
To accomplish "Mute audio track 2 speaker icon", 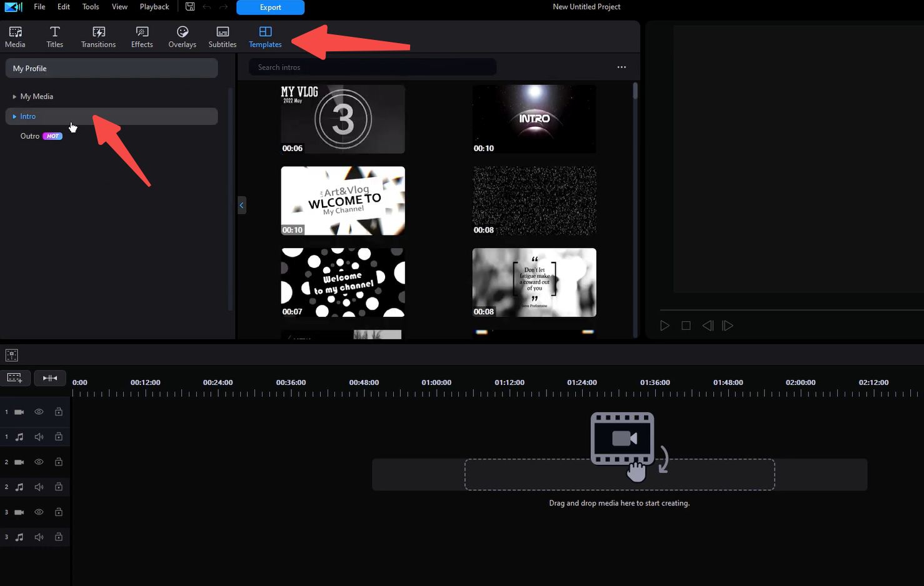I will 38,487.
